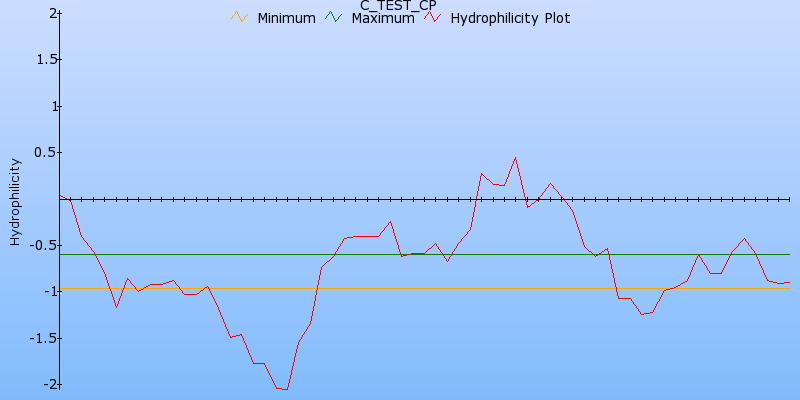Click the Hydrophilicity Plot legend label
800x400 pixels.
(510, 18)
